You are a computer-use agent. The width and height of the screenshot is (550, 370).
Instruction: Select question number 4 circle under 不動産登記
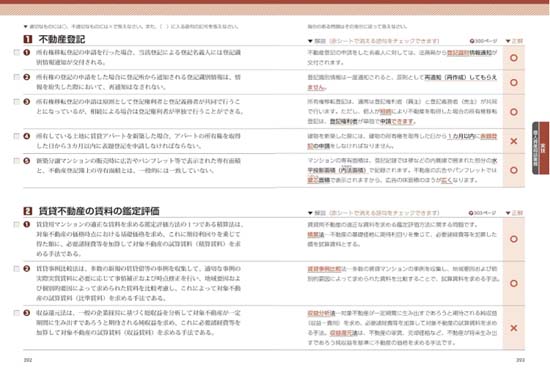tap(27, 136)
